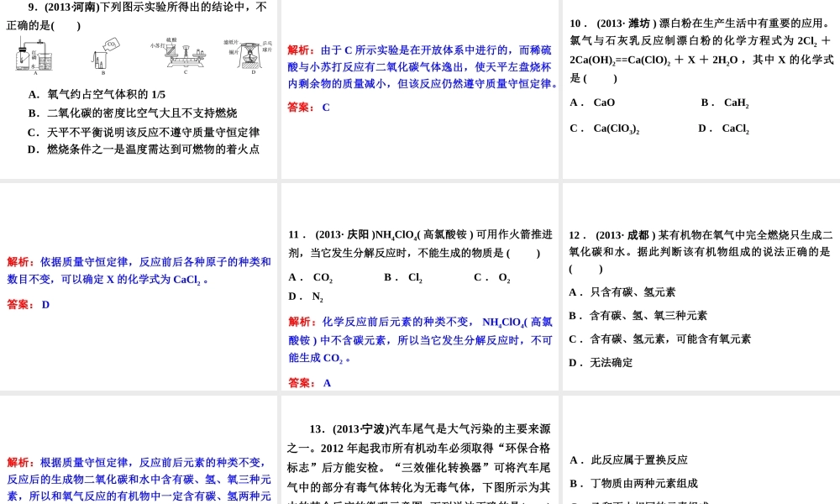The image size is (840, 504).
Task: Choose option C 'Ca(ClO₃)₂' in question 10
Action: click(605, 129)
